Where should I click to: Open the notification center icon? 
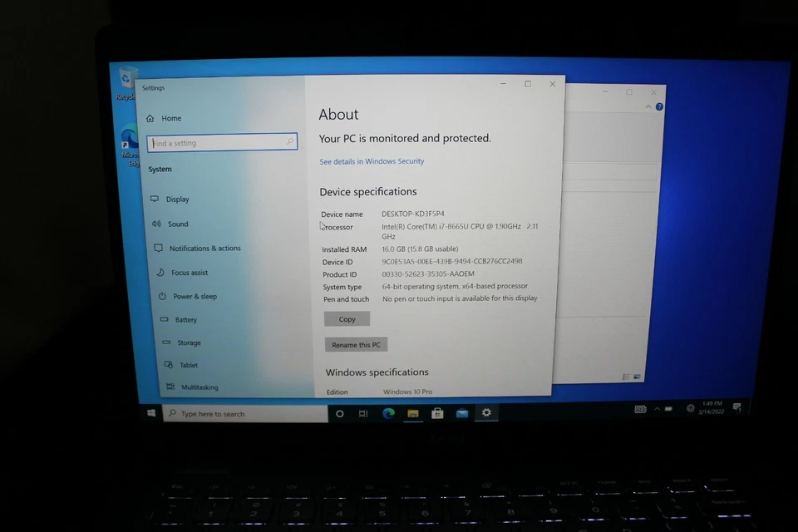pyautogui.click(x=737, y=406)
